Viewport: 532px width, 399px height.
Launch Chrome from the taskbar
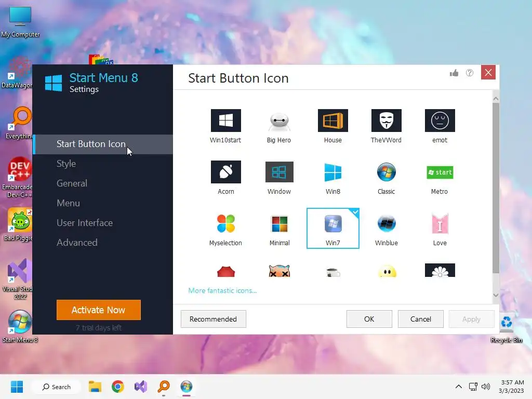118,387
